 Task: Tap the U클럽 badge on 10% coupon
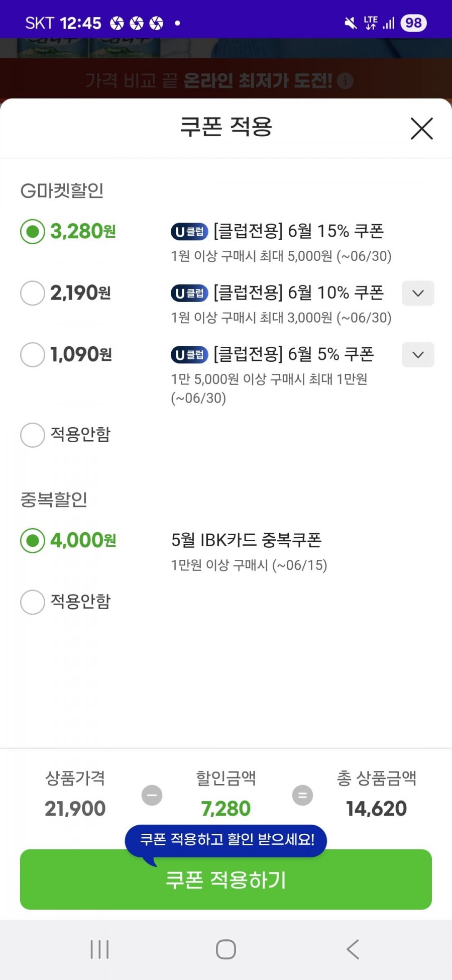pyautogui.click(x=189, y=293)
